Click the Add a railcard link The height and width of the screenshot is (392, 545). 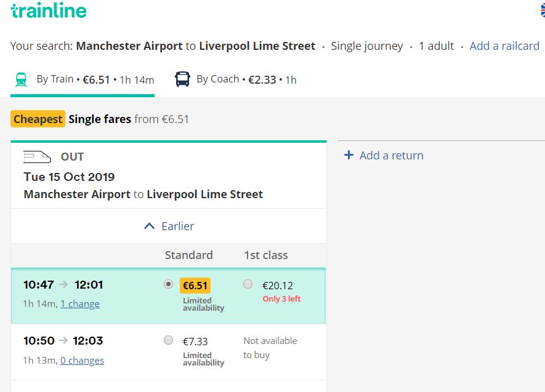click(x=504, y=46)
